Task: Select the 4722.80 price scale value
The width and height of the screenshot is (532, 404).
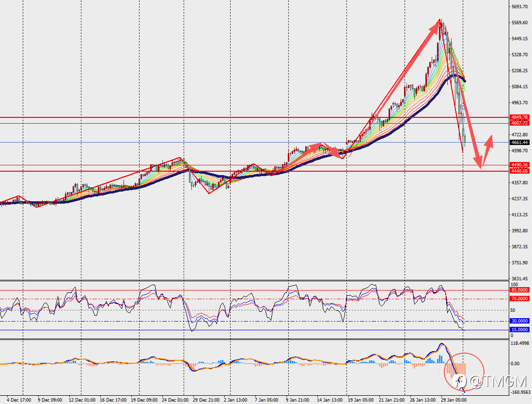Action: click(x=519, y=134)
